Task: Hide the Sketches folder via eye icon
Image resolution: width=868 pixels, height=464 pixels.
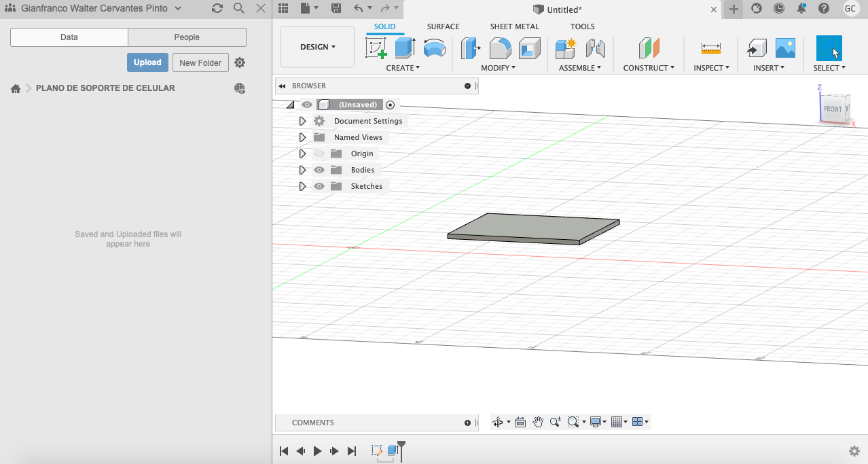Action: pyautogui.click(x=319, y=186)
